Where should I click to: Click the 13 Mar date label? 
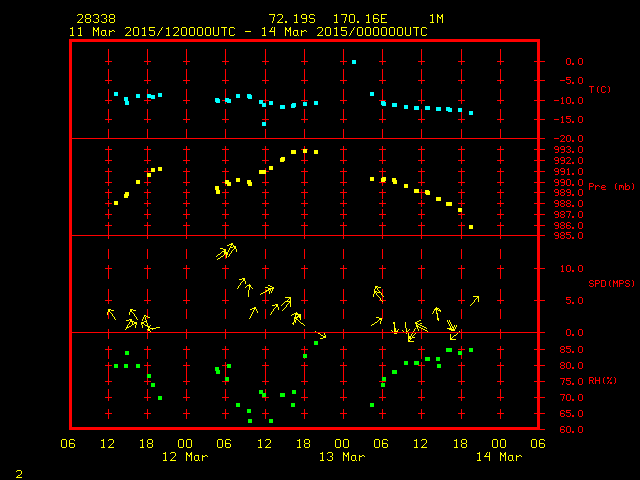(x=342, y=457)
